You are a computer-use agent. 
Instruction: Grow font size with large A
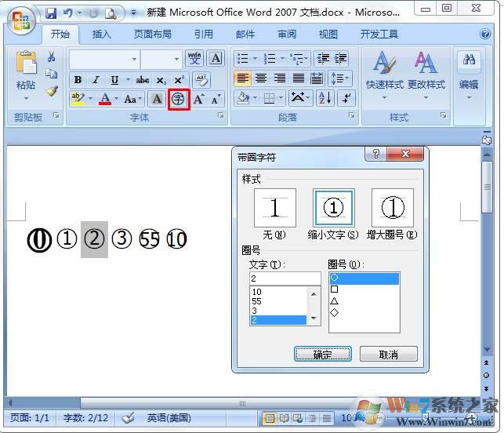[x=198, y=99]
